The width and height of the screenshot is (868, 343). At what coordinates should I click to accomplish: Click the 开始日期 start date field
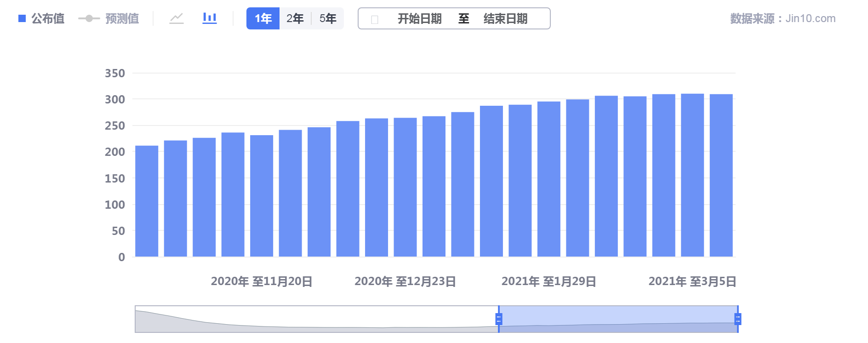click(x=419, y=18)
